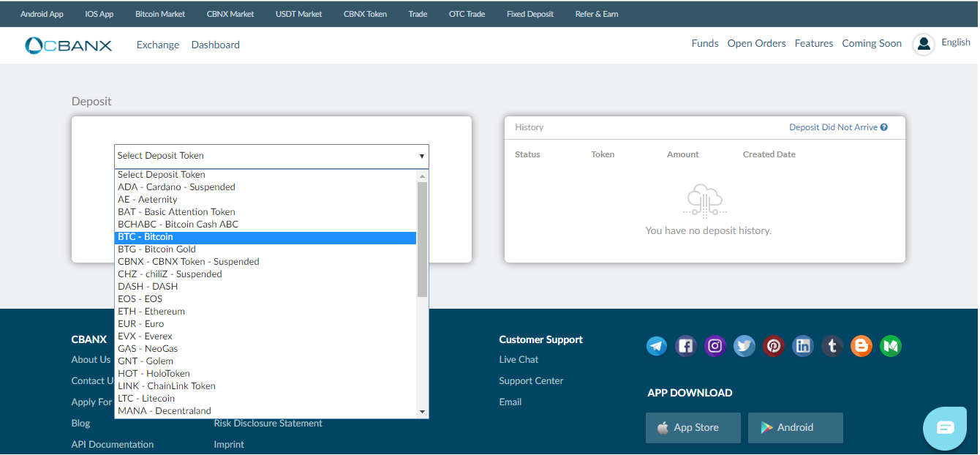Open the Support Center link

[531, 381]
